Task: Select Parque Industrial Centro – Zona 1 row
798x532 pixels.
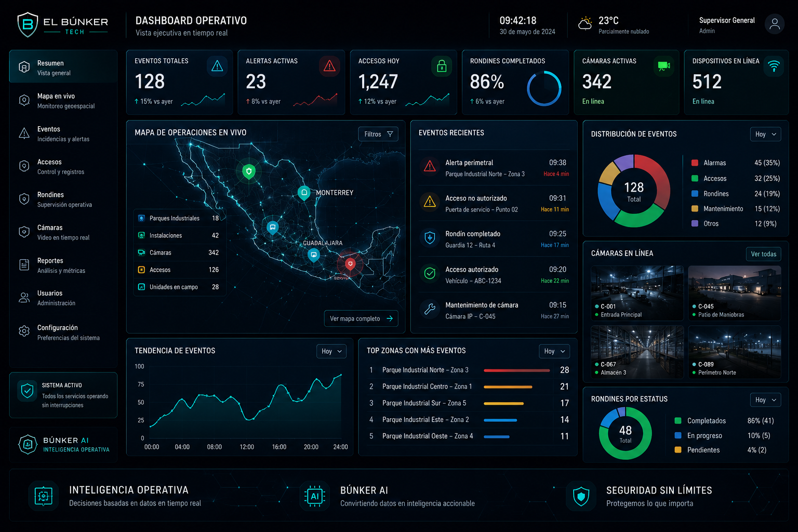Action: point(469,387)
